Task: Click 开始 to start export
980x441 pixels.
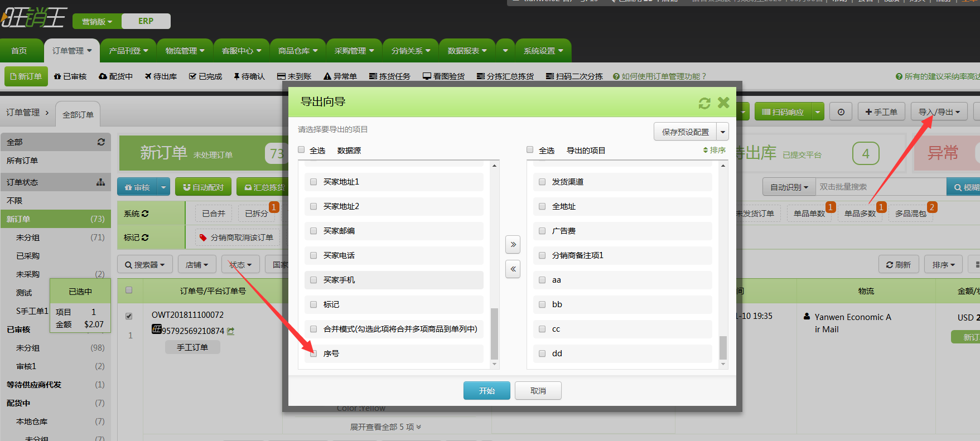Action: coord(487,391)
